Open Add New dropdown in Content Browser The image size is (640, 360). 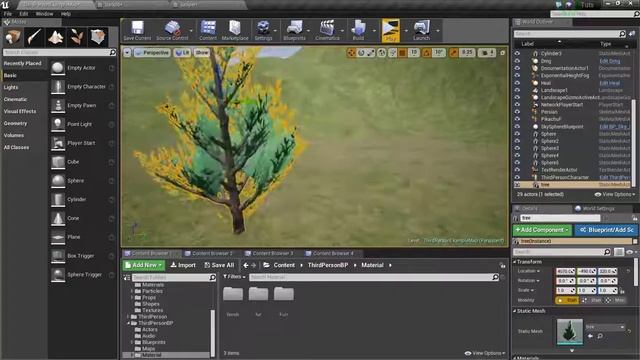[144, 265]
